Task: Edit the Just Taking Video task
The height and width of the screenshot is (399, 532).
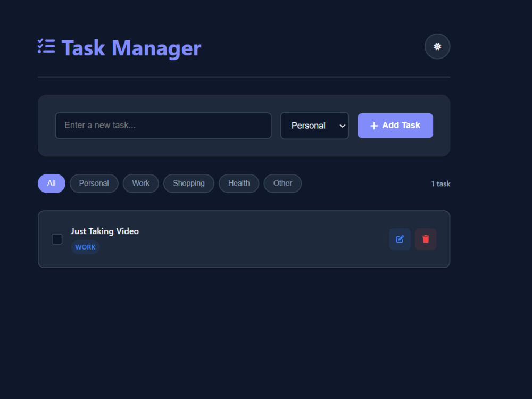Action: pyautogui.click(x=400, y=239)
